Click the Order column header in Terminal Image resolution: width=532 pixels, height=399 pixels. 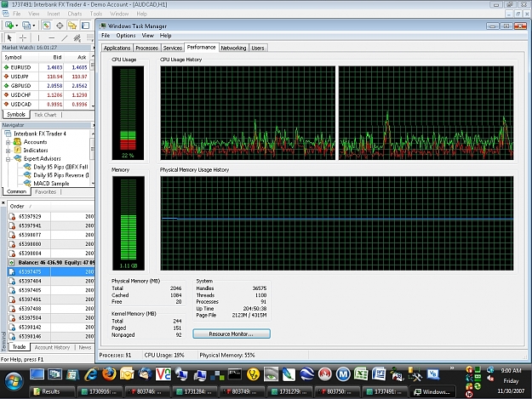coord(29,206)
